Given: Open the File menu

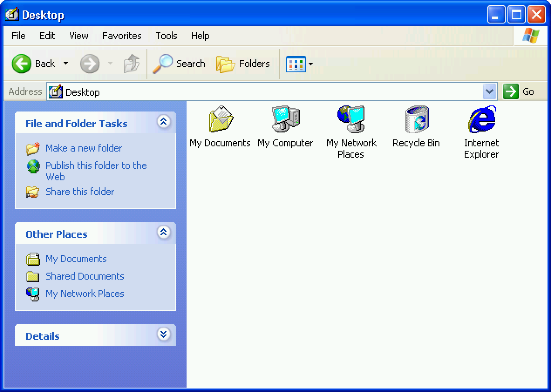Looking at the screenshot, I should click(x=18, y=36).
